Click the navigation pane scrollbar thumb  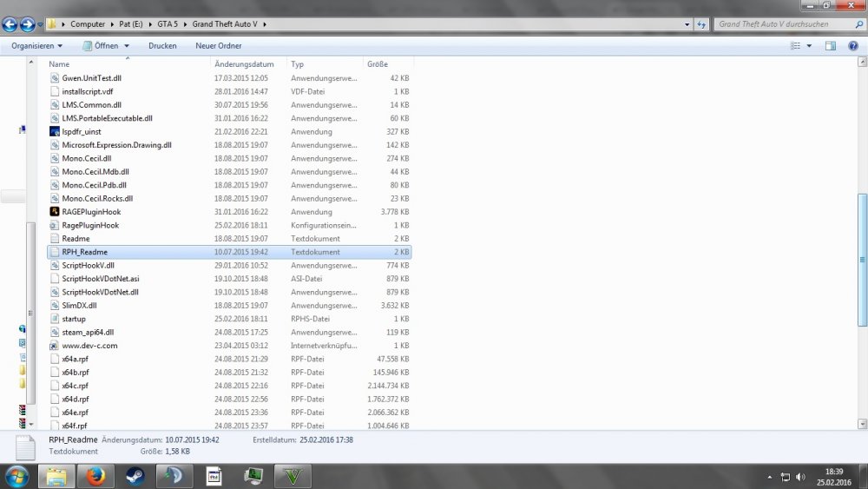click(x=31, y=313)
